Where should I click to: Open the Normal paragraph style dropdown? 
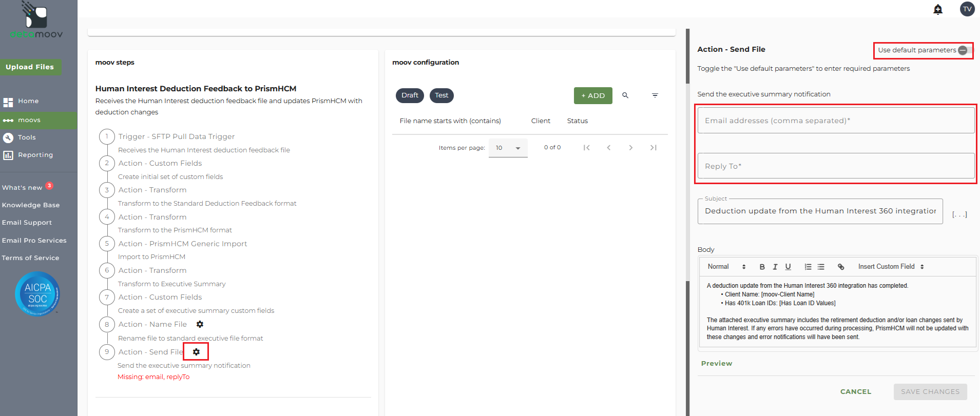coord(726,267)
